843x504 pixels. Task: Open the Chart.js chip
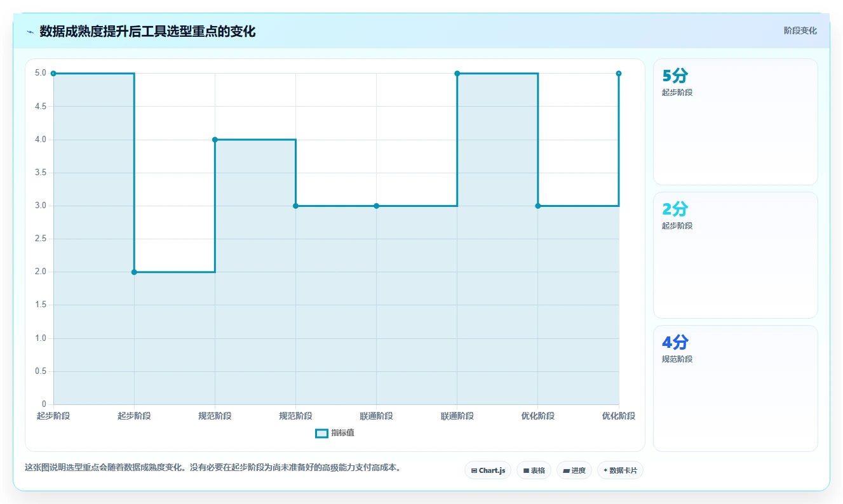point(488,470)
